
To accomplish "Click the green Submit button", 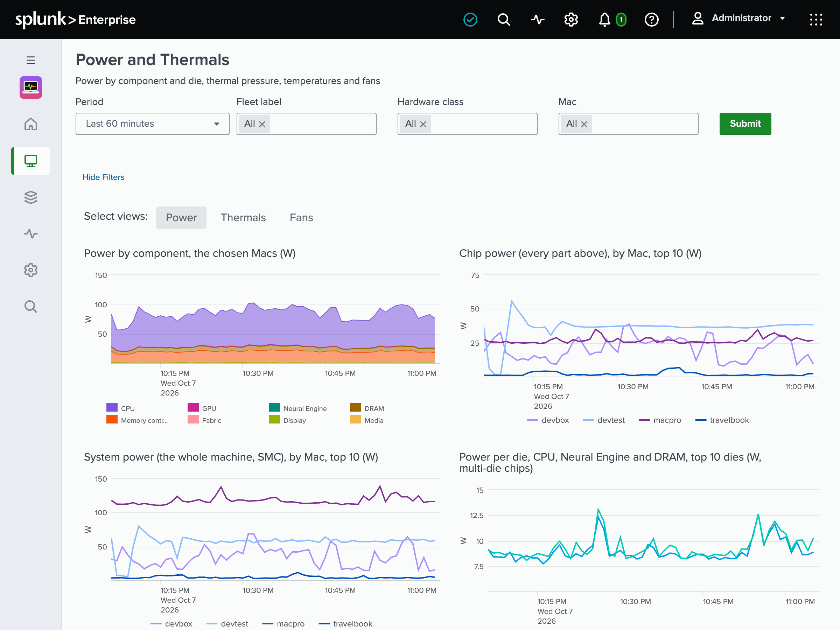I will 745,124.
